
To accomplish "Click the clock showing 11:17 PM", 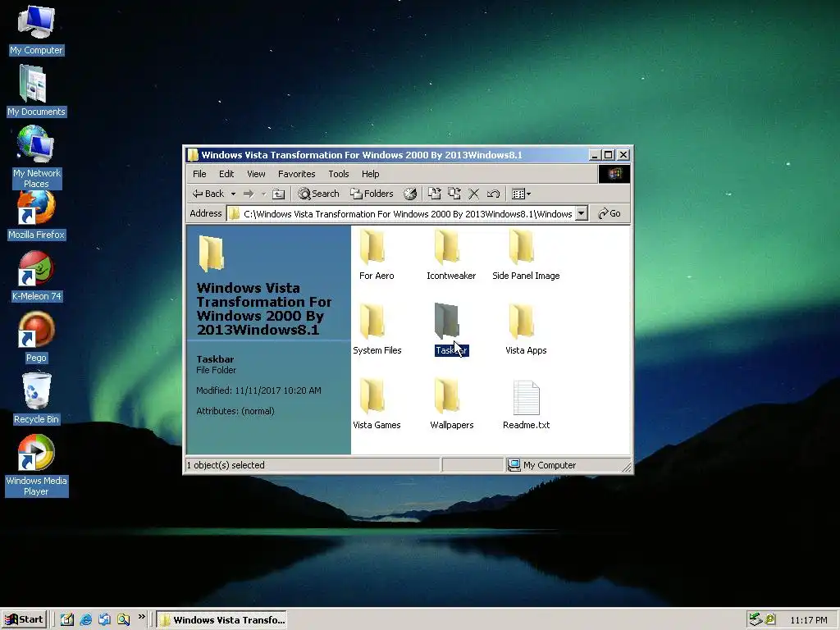I will coord(808,620).
